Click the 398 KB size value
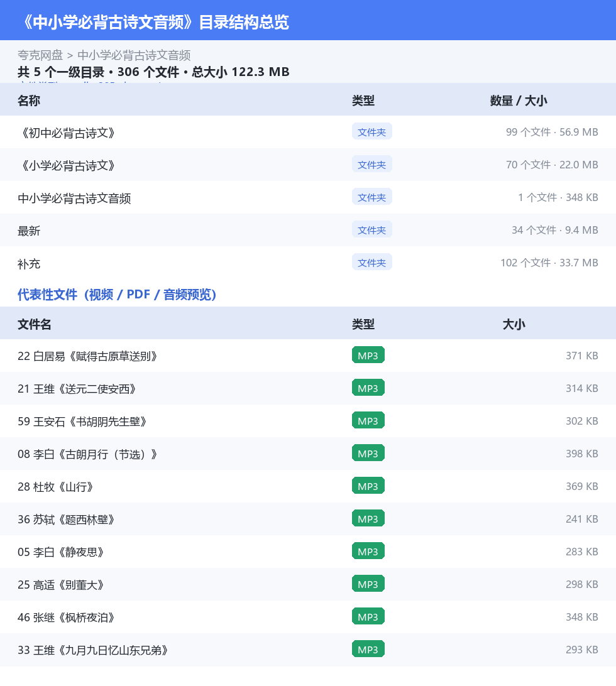Image resolution: width=616 pixels, height=686 pixels. (x=582, y=454)
